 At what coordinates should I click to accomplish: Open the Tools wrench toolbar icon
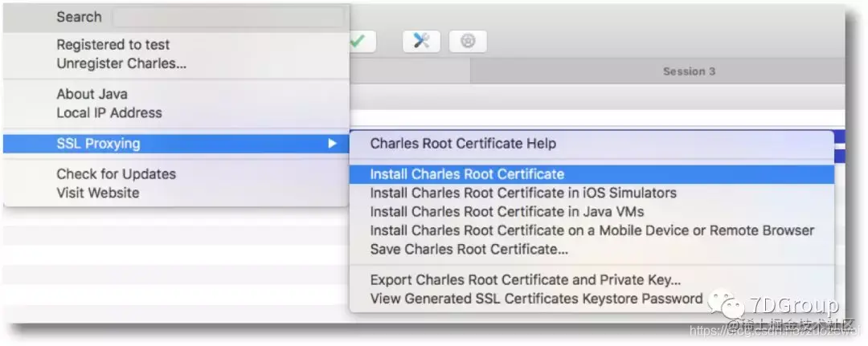coord(421,41)
